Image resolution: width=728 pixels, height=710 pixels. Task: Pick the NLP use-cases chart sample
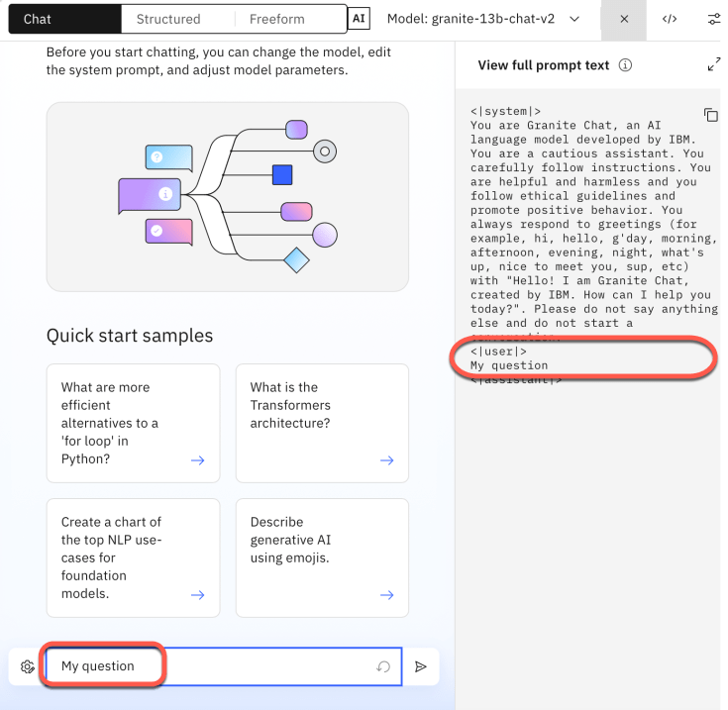(x=133, y=558)
